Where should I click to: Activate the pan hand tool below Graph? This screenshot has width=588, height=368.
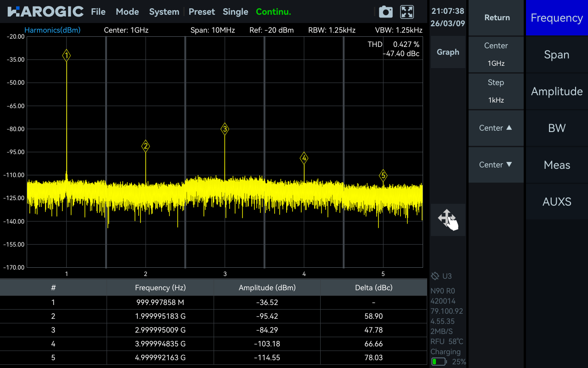point(447,219)
